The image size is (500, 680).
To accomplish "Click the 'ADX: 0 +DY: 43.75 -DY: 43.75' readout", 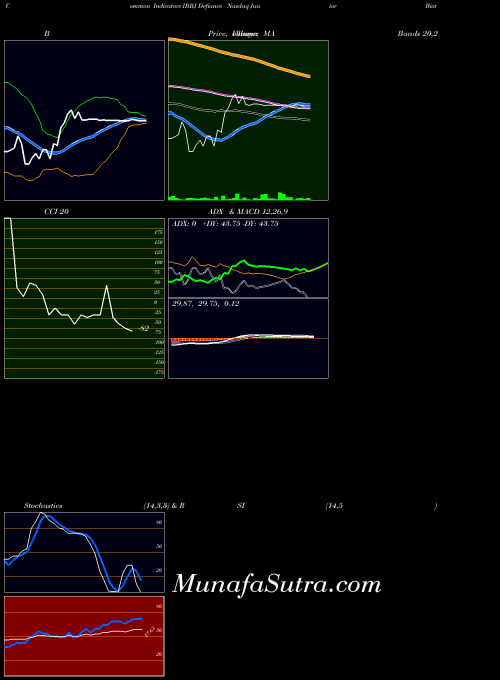I will point(225,224).
